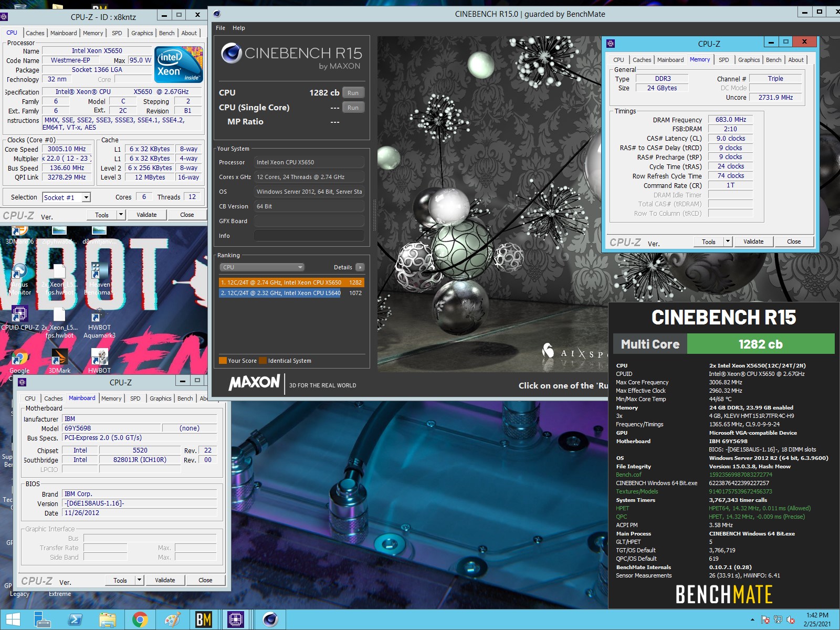Switch to BenchMate in the taskbar

[x=204, y=619]
